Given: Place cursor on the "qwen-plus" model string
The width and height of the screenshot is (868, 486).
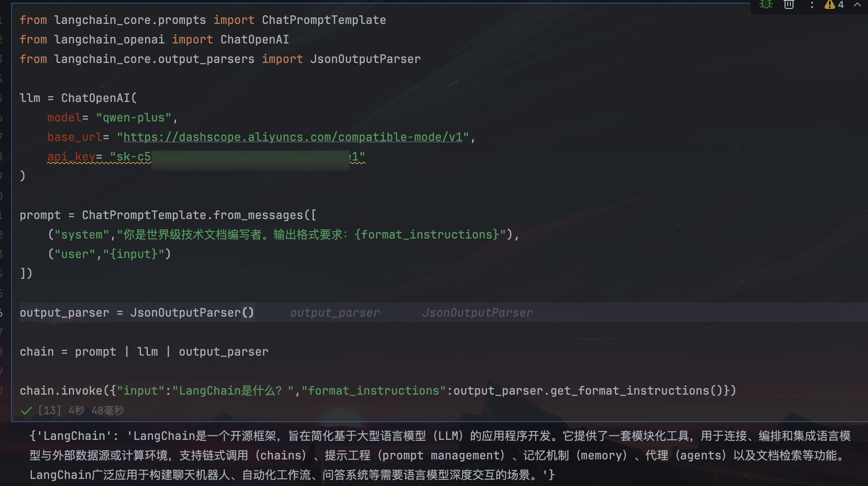Looking at the screenshot, I should 134,118.
